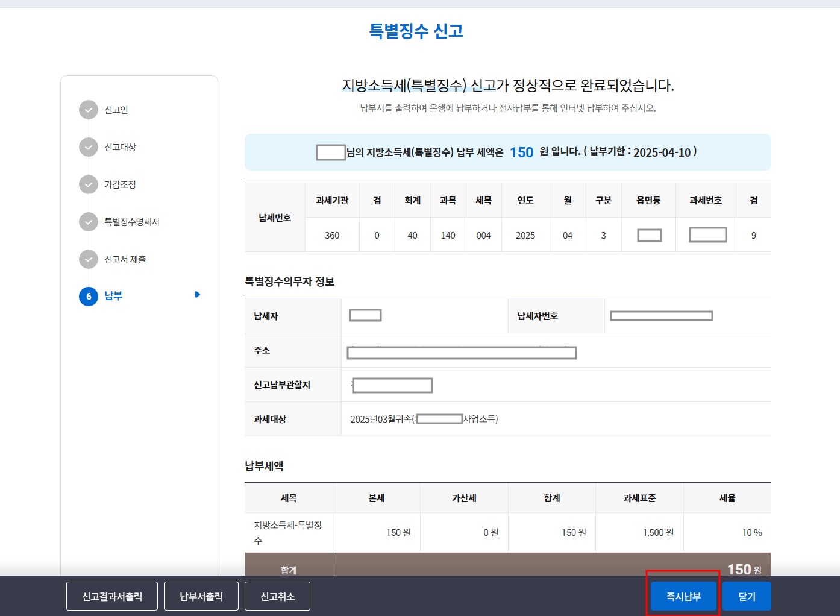Click the 가감조정 step checkmark icon

89,184
